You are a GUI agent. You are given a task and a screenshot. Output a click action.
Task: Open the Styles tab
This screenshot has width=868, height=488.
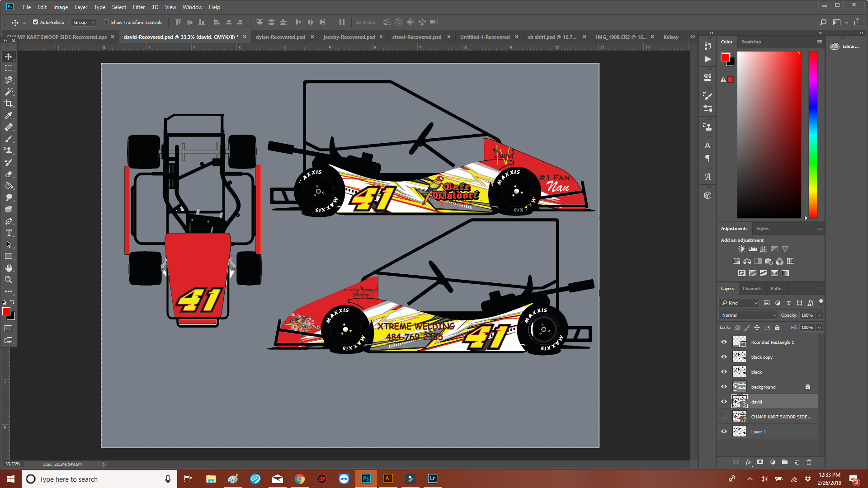point(762,229)
